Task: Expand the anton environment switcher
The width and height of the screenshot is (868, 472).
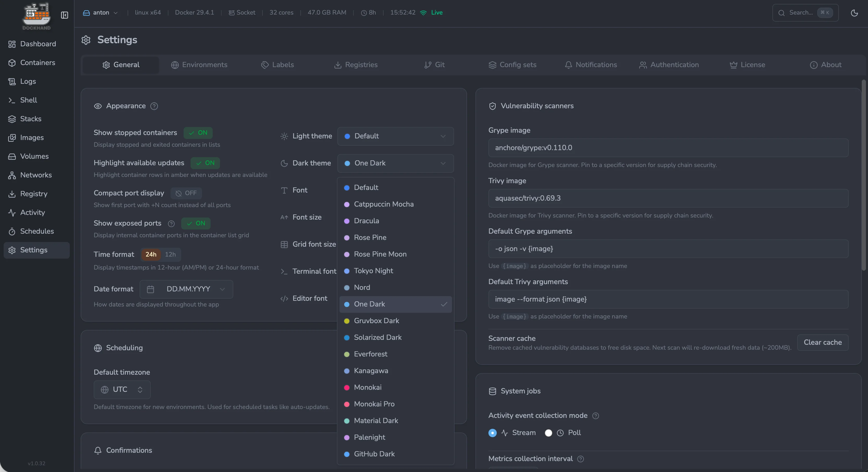Action: 100,13
